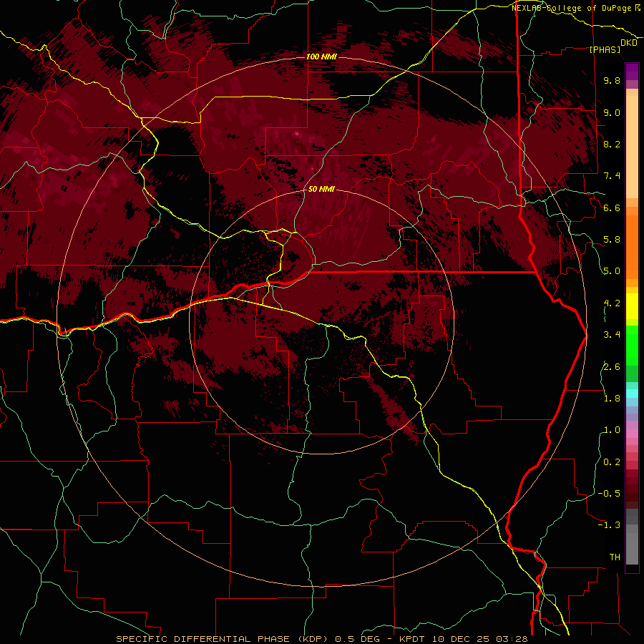The height and width of the screenshot is (644, 644).
Task: Click the DKD label above the color scale
Action: click(x=628, y=43)
